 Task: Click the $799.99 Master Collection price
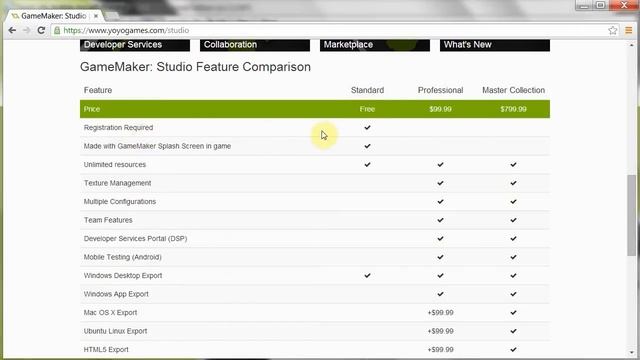(513, 109)
